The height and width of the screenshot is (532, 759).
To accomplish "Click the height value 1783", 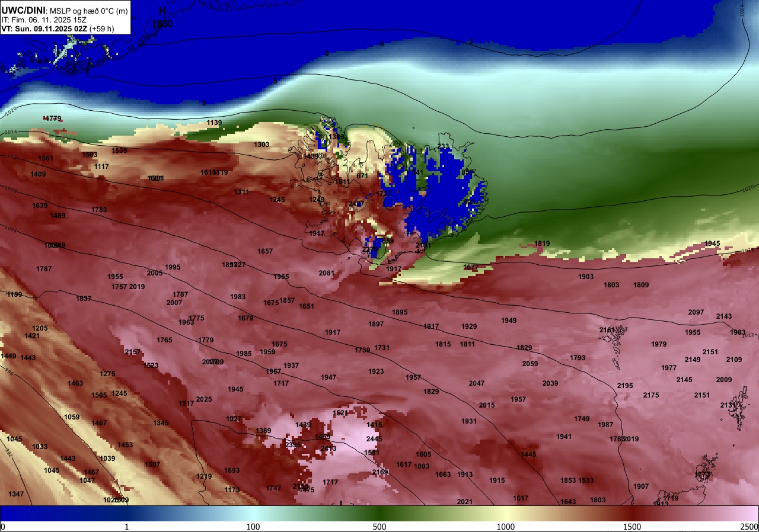I will [x=99, y=210].
